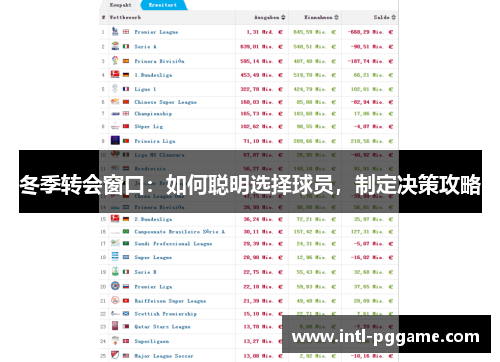
Task: Click the England flag beside Premier League
Action: (126, 32)
